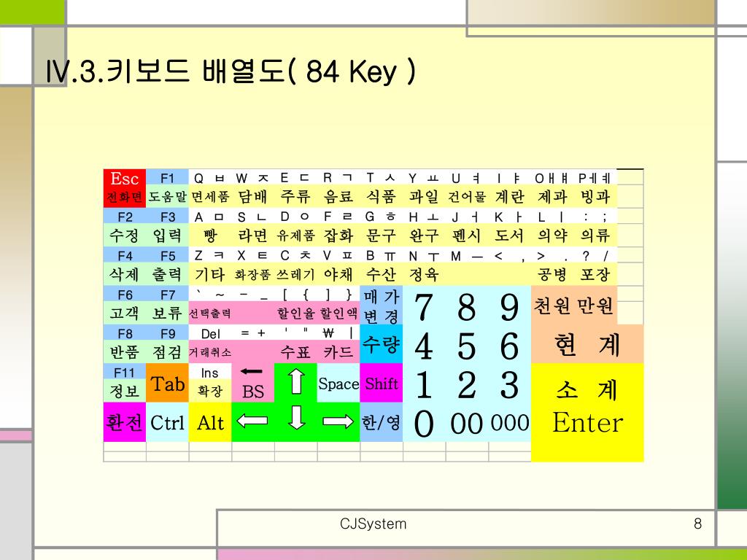747x560 pixels.
Task: Click the right arrow key
Action: 338,421
